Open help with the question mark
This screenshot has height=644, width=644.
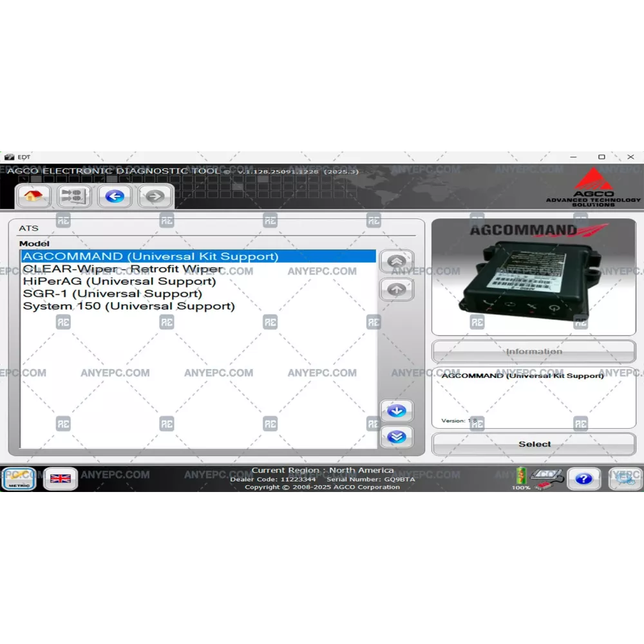pos(583,478)
